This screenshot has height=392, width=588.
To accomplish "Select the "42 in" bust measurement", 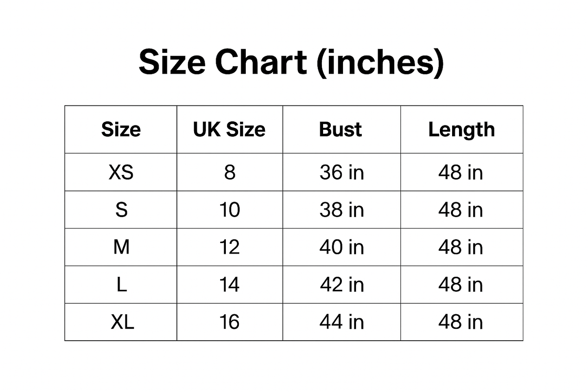I will [x=341, y=285].
